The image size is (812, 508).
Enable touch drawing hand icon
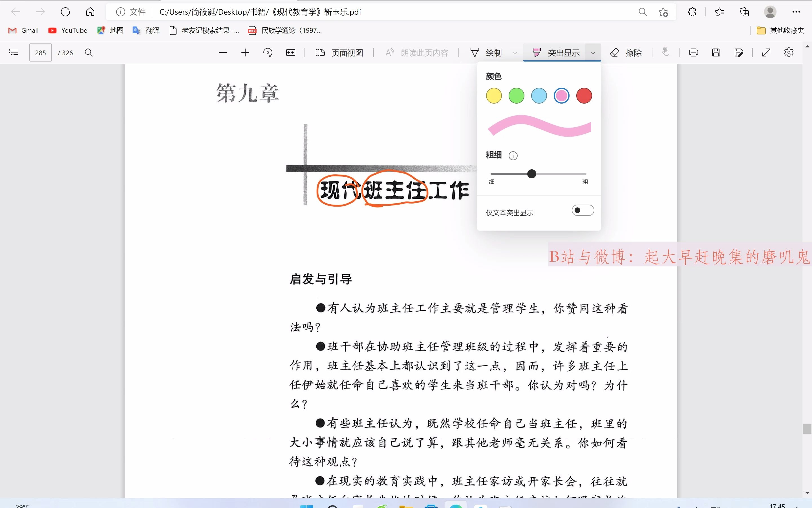point(666,52)
